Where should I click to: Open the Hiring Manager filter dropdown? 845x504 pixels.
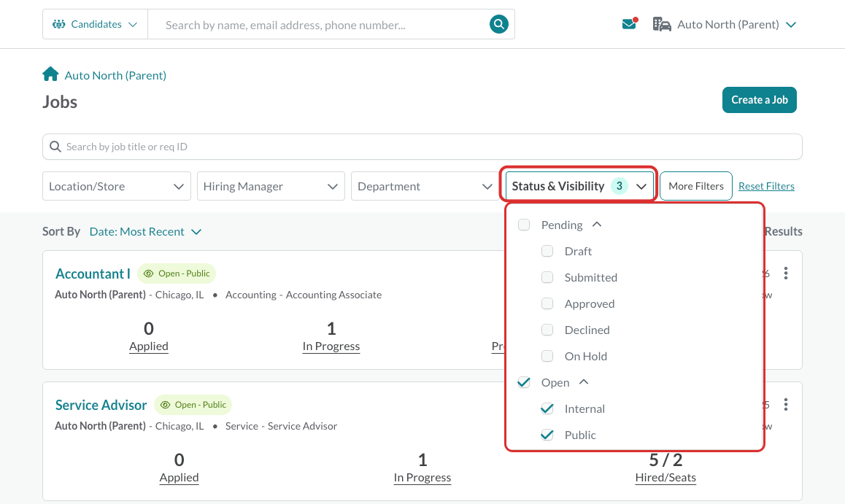point(271,186)
